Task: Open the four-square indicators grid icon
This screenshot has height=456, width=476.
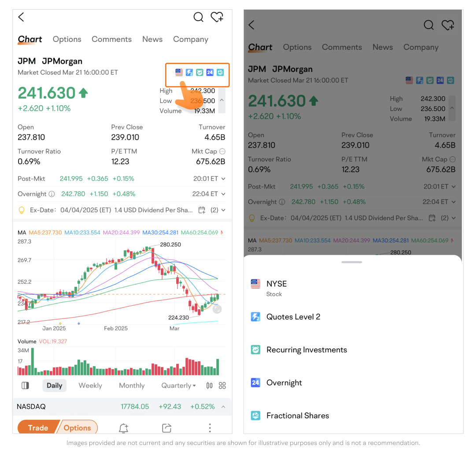Action: click(222, 386)
